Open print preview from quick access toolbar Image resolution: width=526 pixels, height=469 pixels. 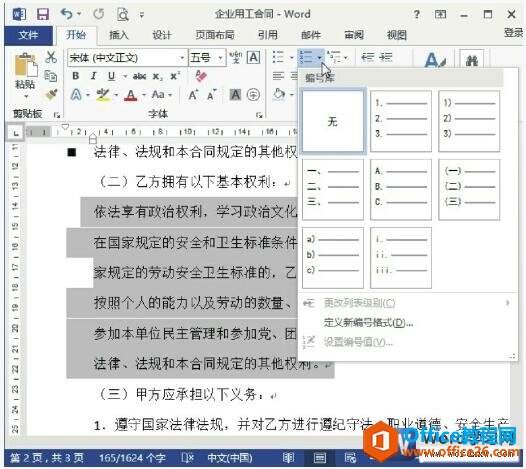pyautogui.click(x=123, y=14)
